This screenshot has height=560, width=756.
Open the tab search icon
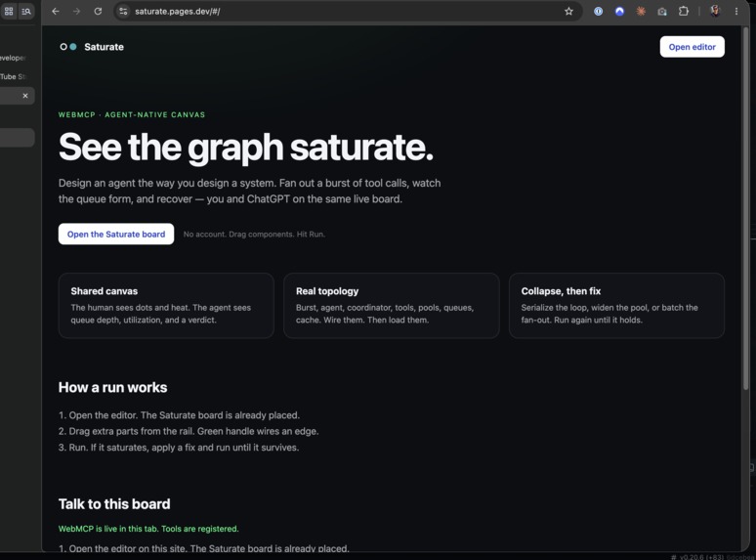pyautogui.click(x=26, y=11)
